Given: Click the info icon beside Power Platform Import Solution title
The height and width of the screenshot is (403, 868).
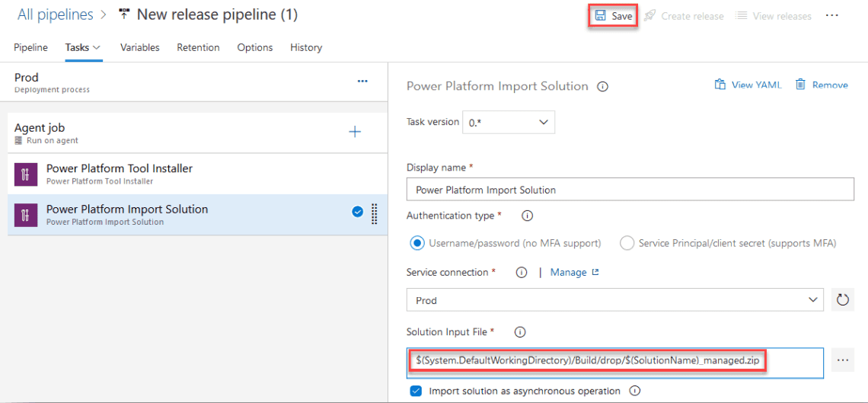Looking at the screenshot, I should [603, 87].
